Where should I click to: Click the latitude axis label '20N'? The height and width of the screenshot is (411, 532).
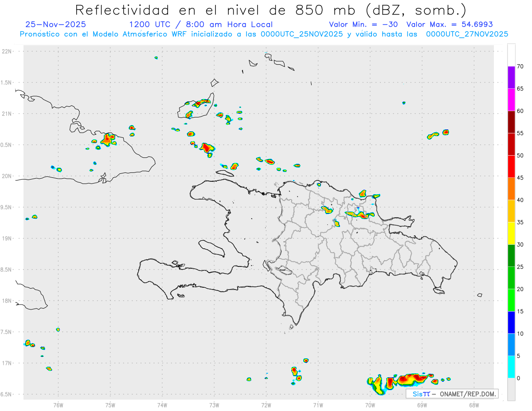(x=8, y=176)
